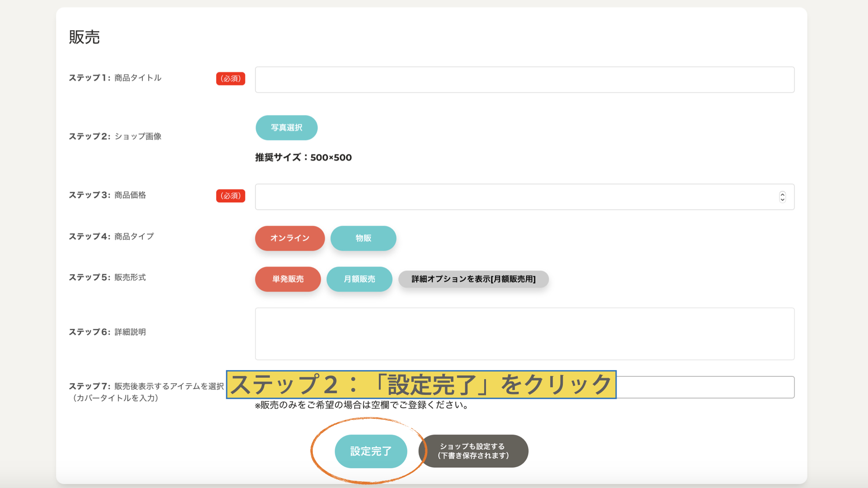Click the ステップ4: 商品タイプ label
Image resolution: width=868 pixels, height=488 pixels.
point(111,236)
